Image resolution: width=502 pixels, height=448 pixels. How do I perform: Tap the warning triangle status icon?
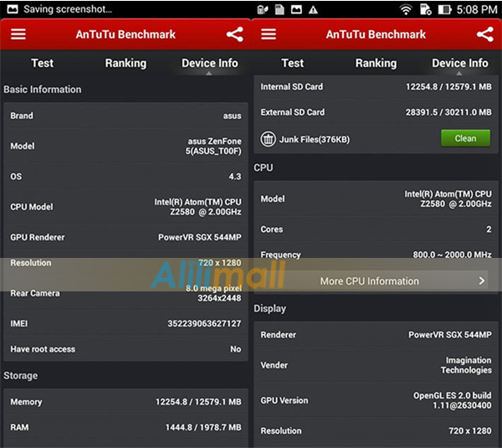pyautogui.click(x=313, y=10)
